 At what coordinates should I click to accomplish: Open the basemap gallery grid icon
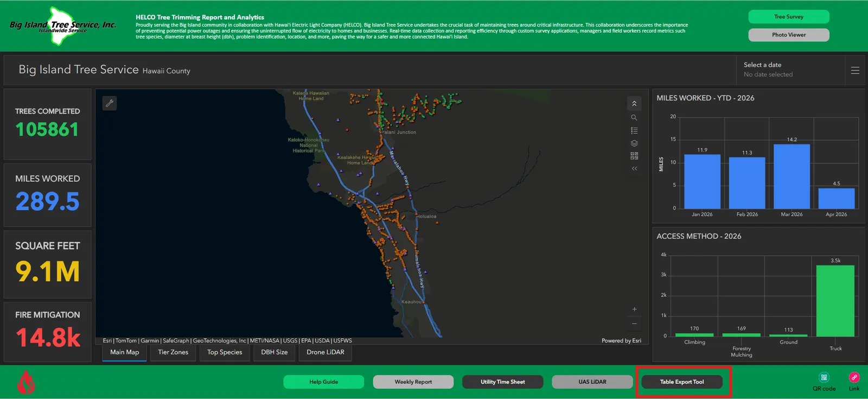634,156
